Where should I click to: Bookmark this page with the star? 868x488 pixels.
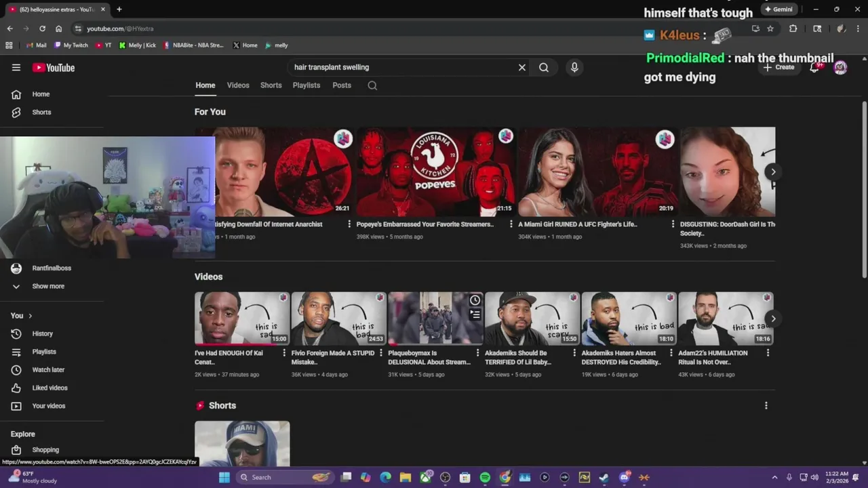pyautogui.click(x=770, y=28)
